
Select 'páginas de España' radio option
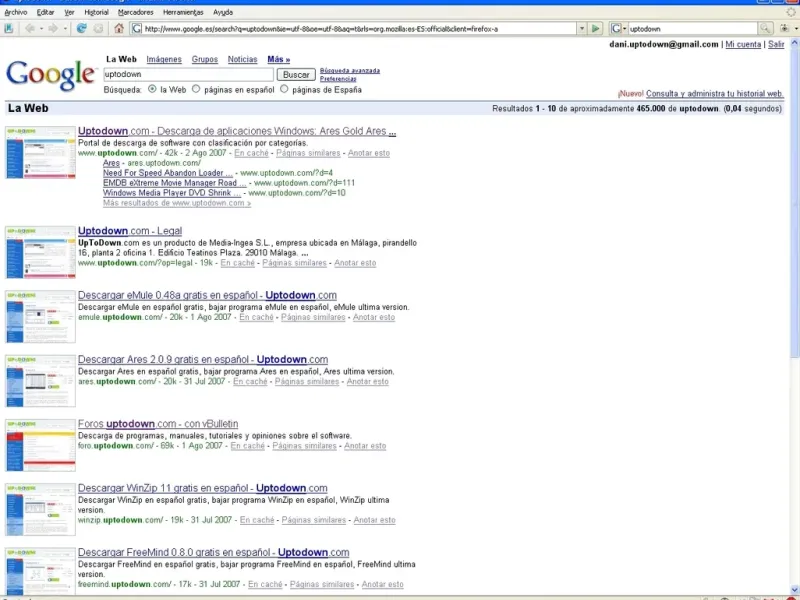coord(284,89)
